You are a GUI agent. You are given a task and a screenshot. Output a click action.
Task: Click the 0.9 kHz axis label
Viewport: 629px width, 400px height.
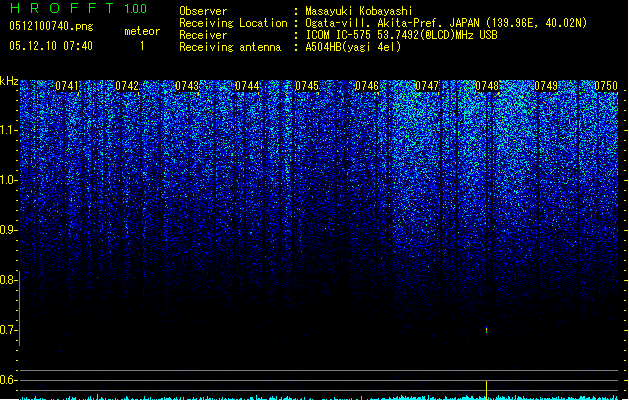[x=8, y=230]
